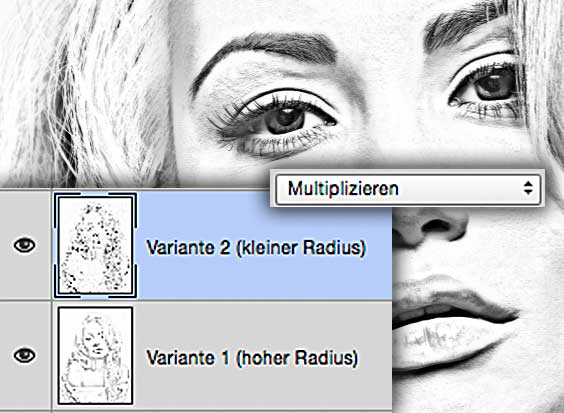Select the Variante 2 layer thumbnail
Image resolution: width=564 pixels, height=413 pixels.
(95, 246)
